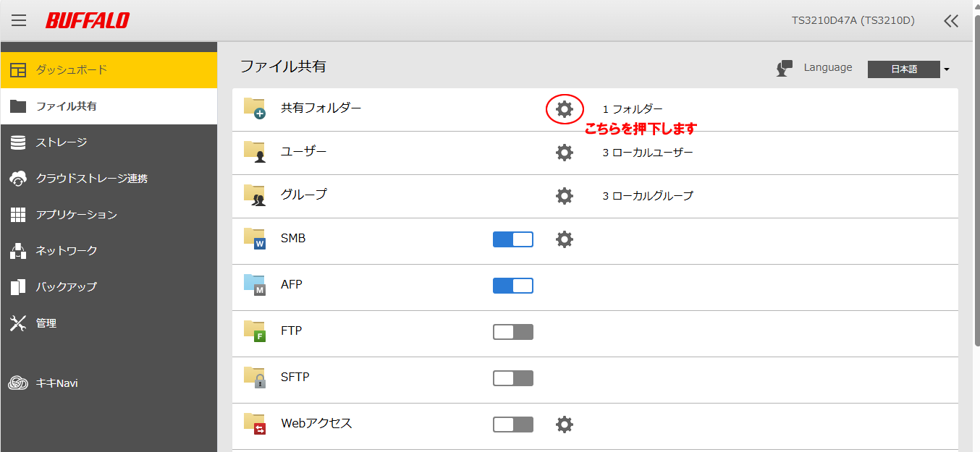Screen dimensions: 980x452
Task: Open Webアクセス settings gear
Action: [x=565, y=425]
